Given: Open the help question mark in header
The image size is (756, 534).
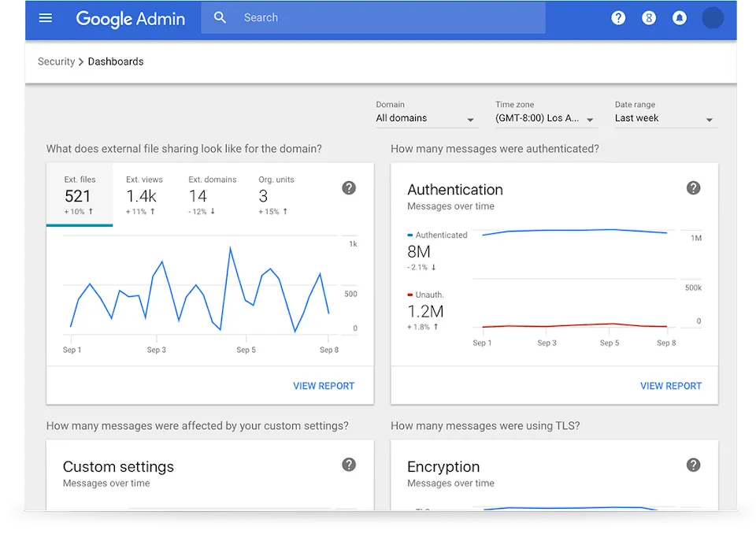Looking at the screenshot, I should pos(618,18).
